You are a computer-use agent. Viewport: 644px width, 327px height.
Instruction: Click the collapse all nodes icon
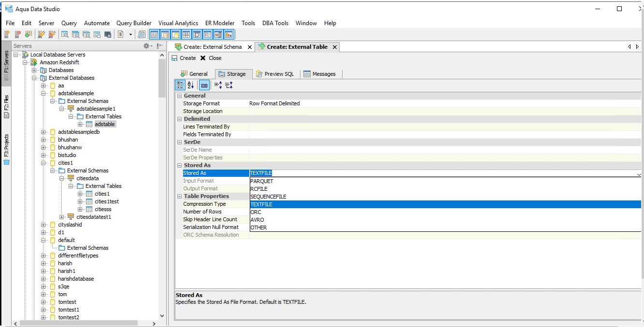pos(229,85)
